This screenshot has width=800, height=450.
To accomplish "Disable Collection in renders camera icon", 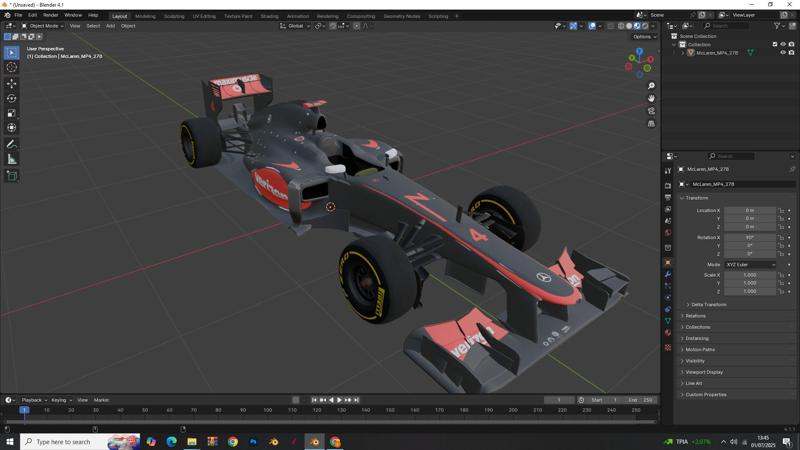I will pyautogui.click(x=791, y=44).
